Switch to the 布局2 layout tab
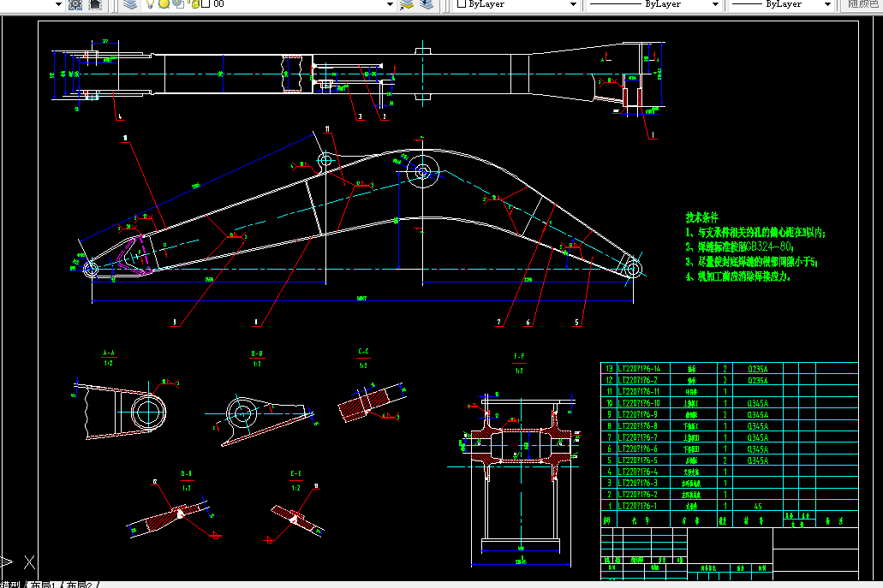 click(79, 585)
